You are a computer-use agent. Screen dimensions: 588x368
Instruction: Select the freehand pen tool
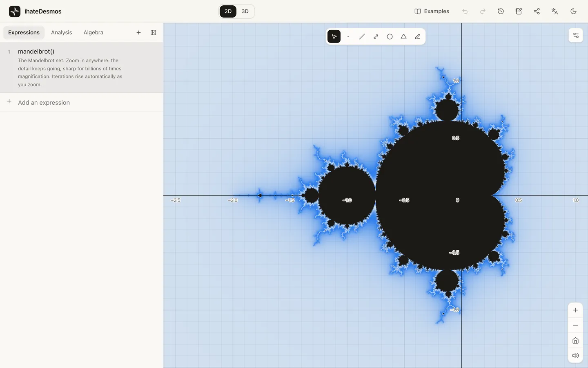tap(417, 37)
